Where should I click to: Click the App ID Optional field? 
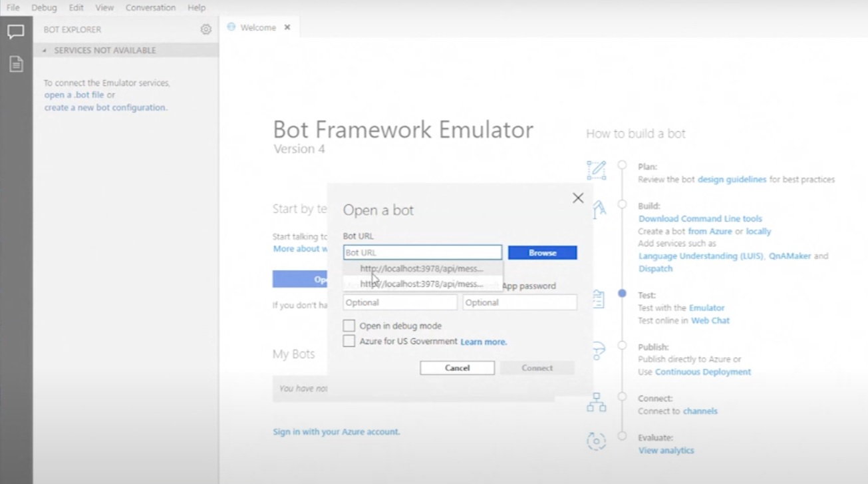pos(400,302)
